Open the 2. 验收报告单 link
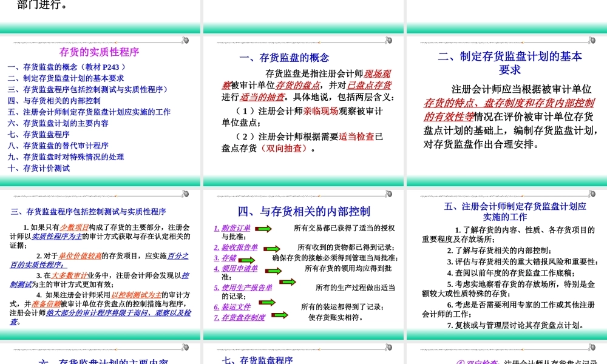Image resolution: width=607 pixels, height=364 pixels. coord(236,247)
